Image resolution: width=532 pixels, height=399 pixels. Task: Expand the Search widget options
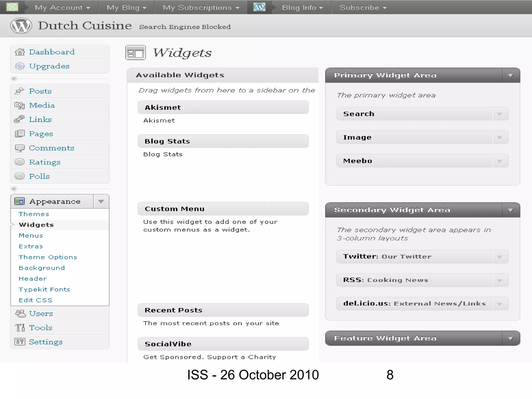[499, 114]
